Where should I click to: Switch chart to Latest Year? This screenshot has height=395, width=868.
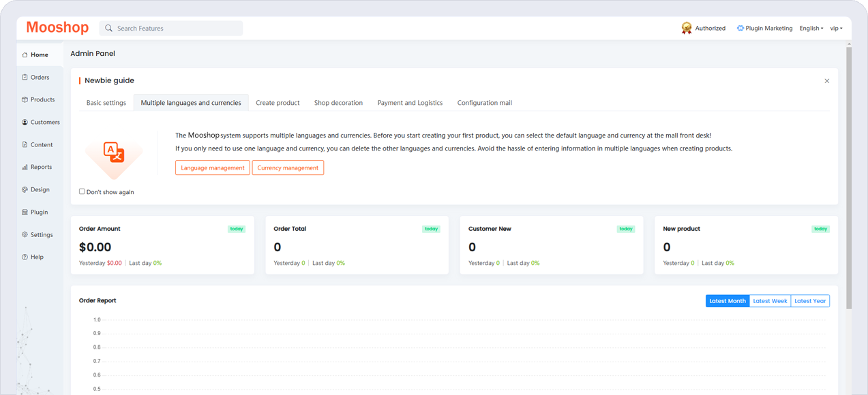(x=810, y=301)
